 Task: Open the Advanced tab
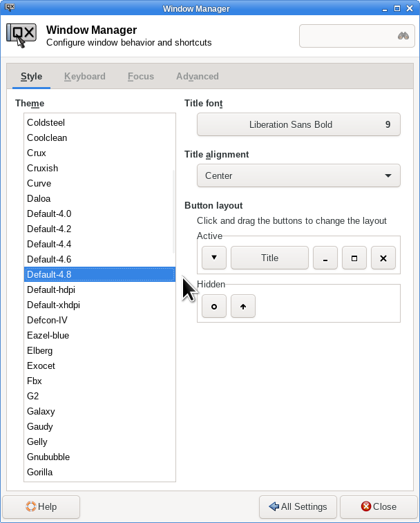click(x=198, y=77)
